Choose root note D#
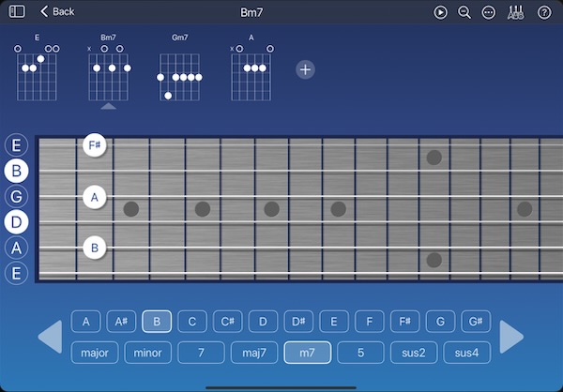Viewport: 563px width, 392px height. (x=298, y=322)
